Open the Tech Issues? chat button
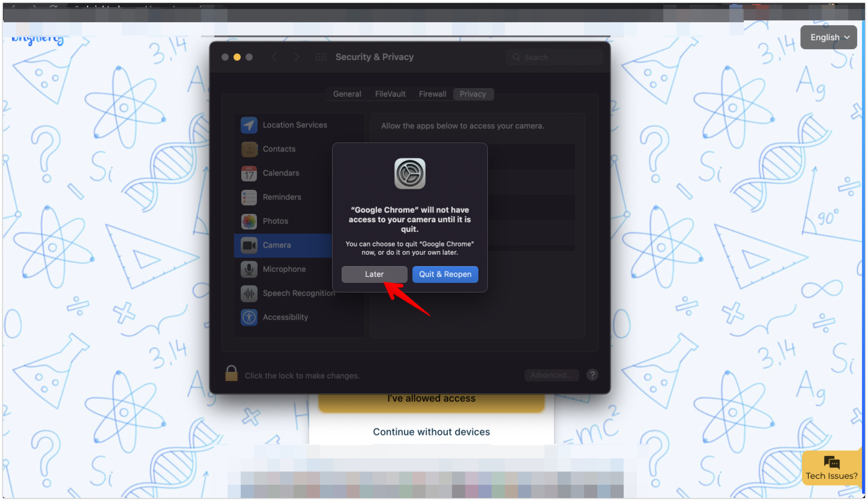This screenshot has width=868, height=501. pos(833,468)
